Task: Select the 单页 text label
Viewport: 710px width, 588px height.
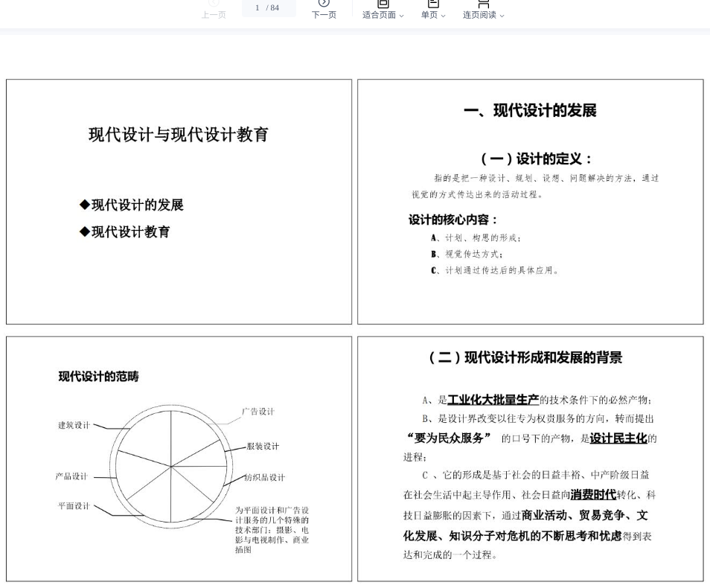Action: pyautogui.click(x=429, y=15)
